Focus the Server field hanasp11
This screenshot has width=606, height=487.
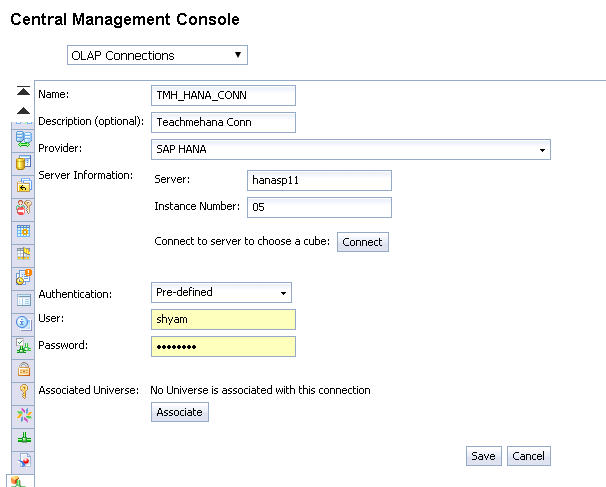click(x=319, y=180)
